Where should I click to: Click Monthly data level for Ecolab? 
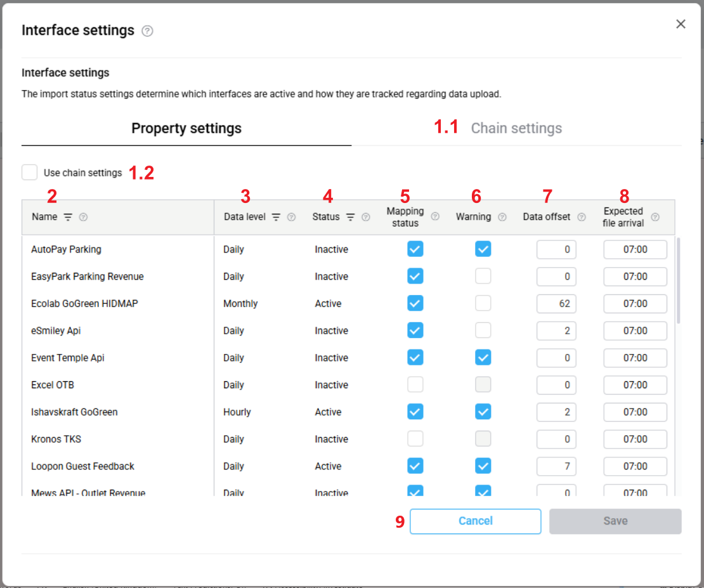coord(240,304)
